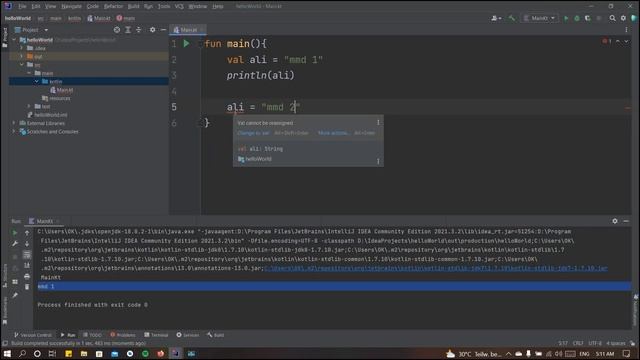This screenshot has height=360, width=640.
Task: Print console output icon in Run panel
Action: 27,276
